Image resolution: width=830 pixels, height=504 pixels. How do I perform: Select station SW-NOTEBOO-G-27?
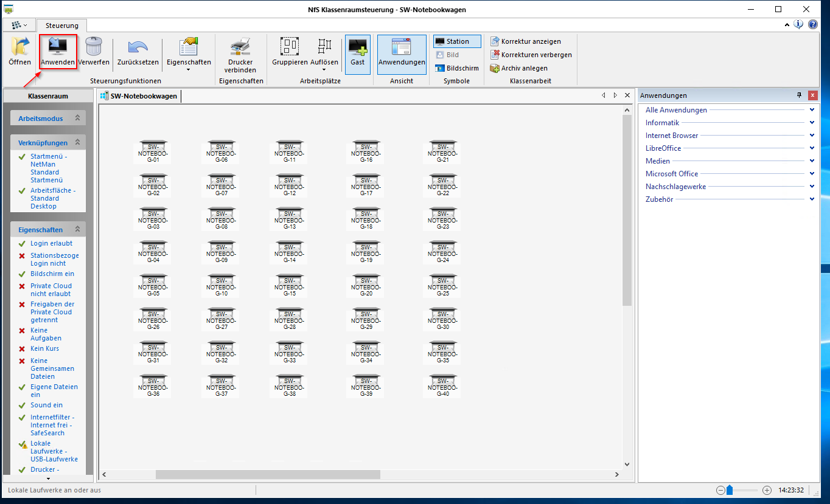point(221,319)
